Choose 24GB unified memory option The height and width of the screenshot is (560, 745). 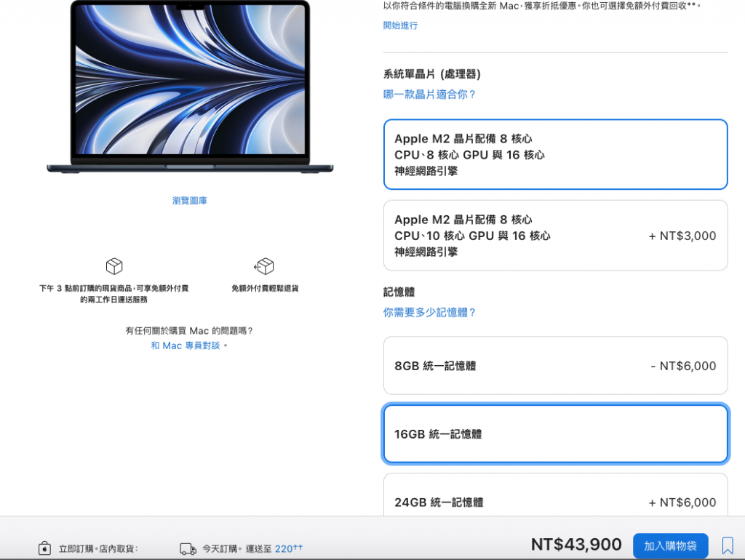pyautogui.click(x=555, y=495)
